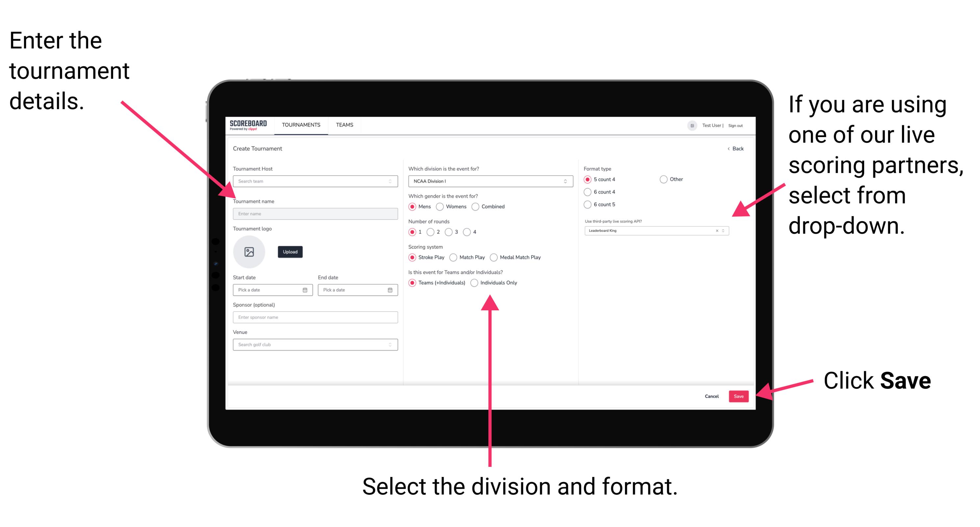Click the End date calendar icon
This screenshot has width=980, height=527.
click(x=390, y=290)
